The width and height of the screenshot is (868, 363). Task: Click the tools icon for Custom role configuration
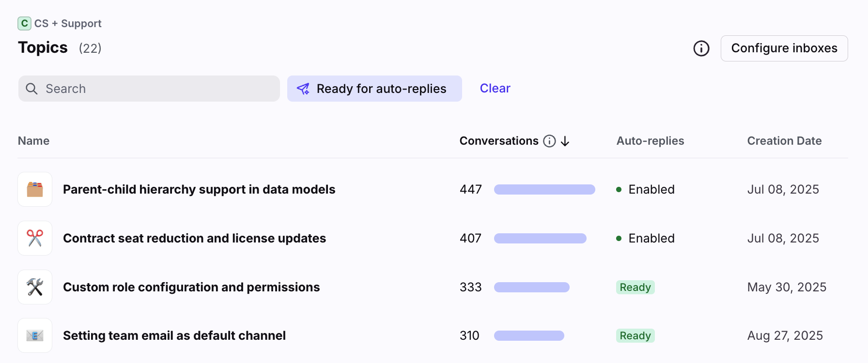35,287
